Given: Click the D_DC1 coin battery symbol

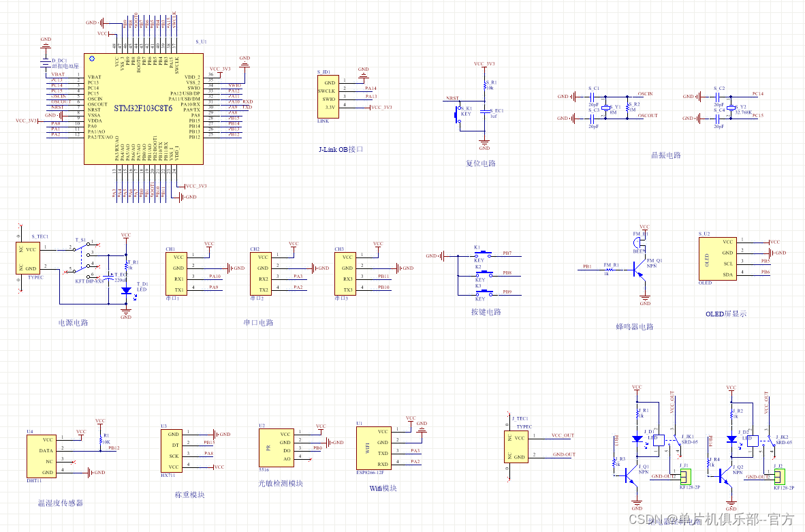Looking at the screenshot, I should pyautogui.click(x=46, y=63).
